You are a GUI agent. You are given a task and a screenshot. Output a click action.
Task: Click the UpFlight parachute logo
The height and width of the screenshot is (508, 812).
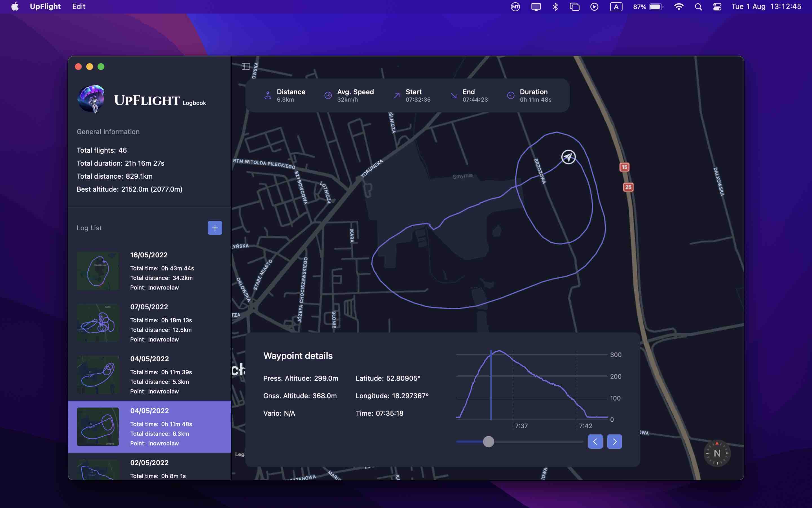[91, 99]
